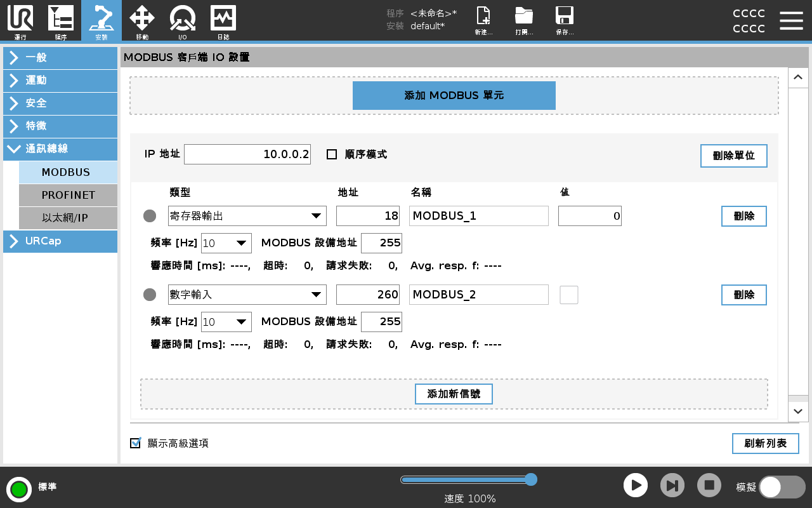Click the step forward button
812x508 pixels.
tap(672, 485)
